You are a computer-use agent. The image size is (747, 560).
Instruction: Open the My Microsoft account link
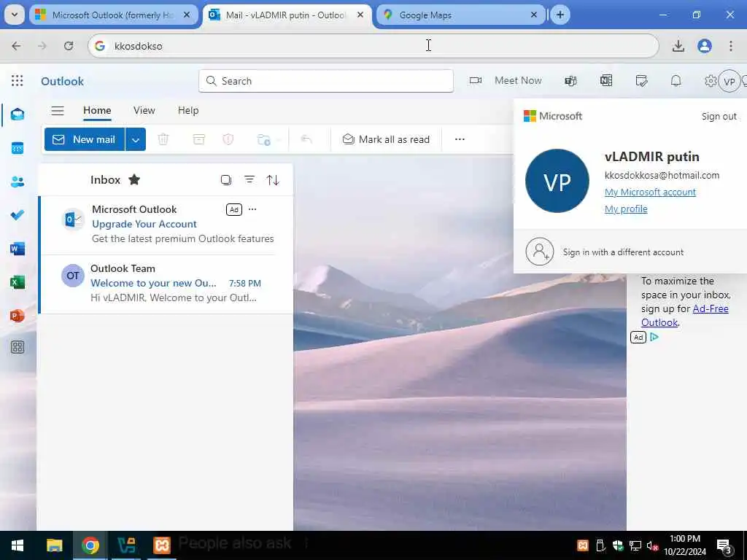(x=650, y=192)
